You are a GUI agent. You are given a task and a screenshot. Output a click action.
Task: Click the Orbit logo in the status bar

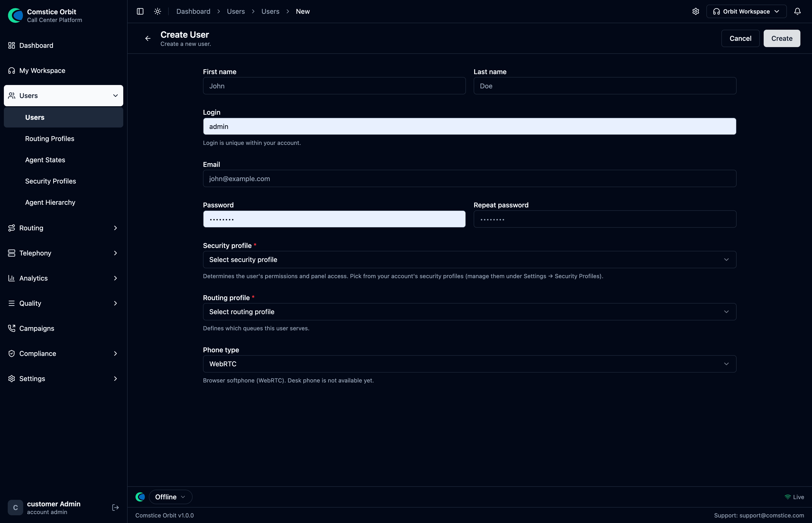pos(140,497)
